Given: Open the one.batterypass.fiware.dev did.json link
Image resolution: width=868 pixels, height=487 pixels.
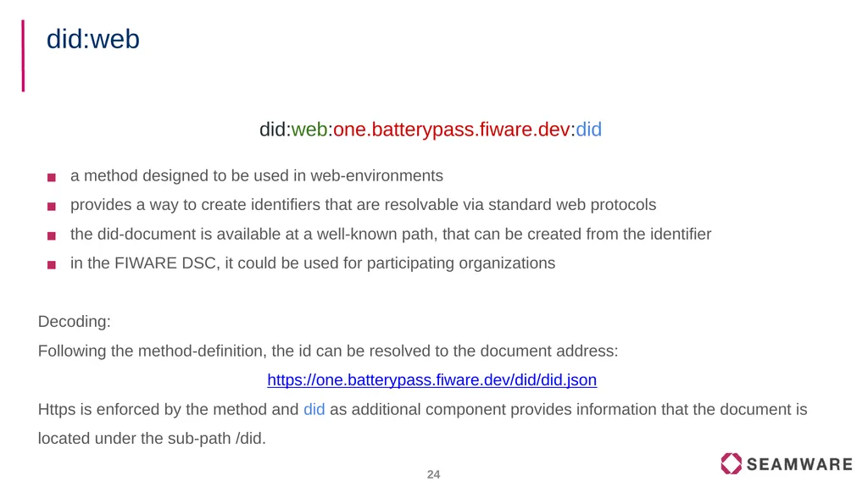Looking at the screenshot, I should 431,380.
